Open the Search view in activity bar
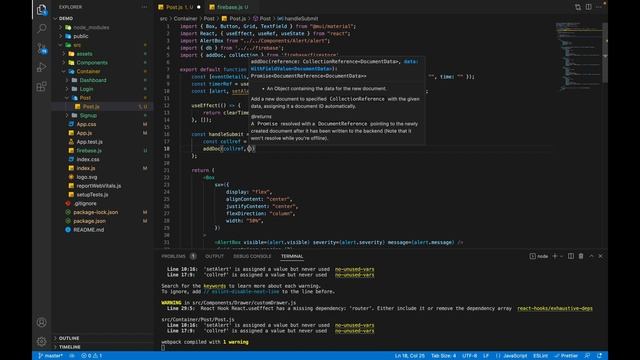Viewport: 640px width, 360px height. pyautogui.click(x=42, y=29)
